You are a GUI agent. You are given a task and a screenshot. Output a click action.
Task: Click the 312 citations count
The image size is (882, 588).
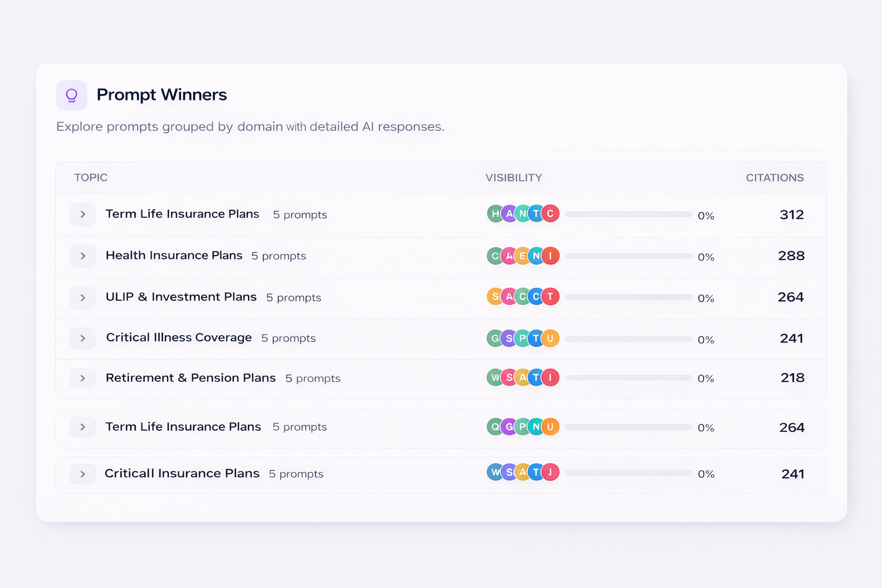point(791,215)
